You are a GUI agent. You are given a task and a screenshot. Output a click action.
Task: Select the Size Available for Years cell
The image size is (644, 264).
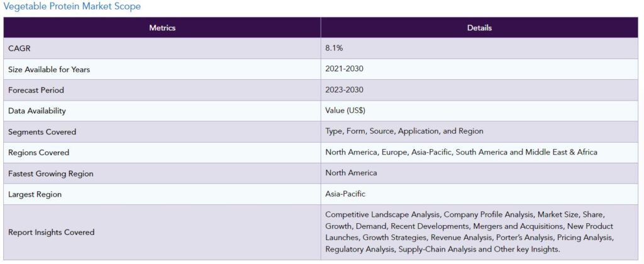coord(49,69)
